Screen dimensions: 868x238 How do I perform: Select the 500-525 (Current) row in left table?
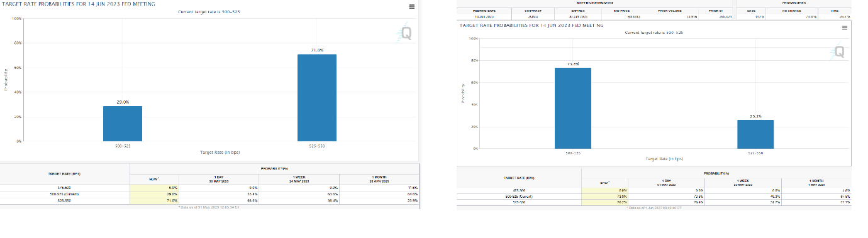tap(209, 194)
